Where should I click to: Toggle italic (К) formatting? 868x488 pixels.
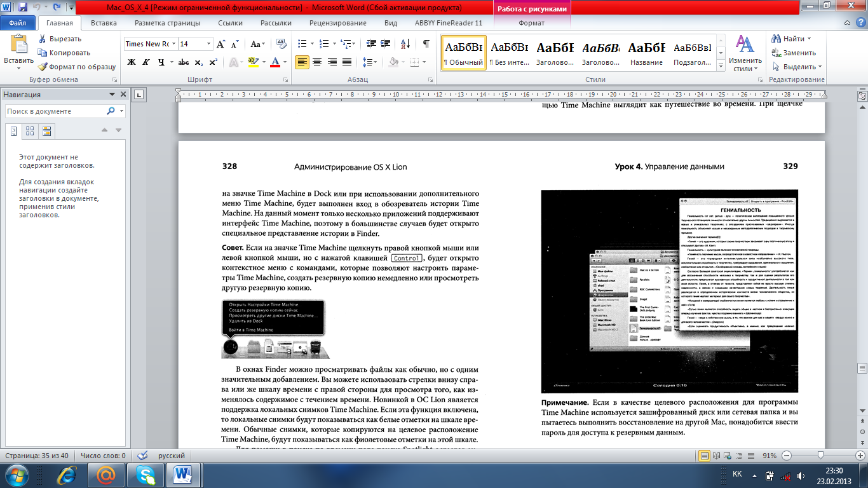[147, 62]
